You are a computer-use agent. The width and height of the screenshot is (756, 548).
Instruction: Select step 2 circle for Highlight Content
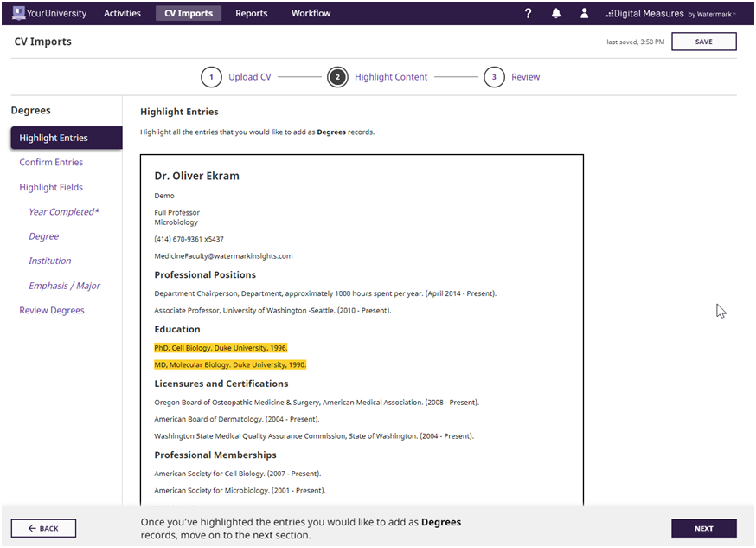[x=337, y=77]
